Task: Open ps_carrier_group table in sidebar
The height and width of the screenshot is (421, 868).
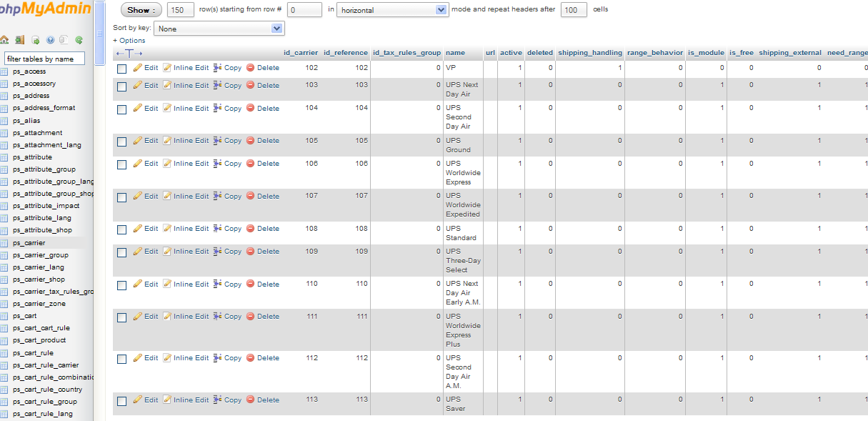Action: click(x=41, y=255)
